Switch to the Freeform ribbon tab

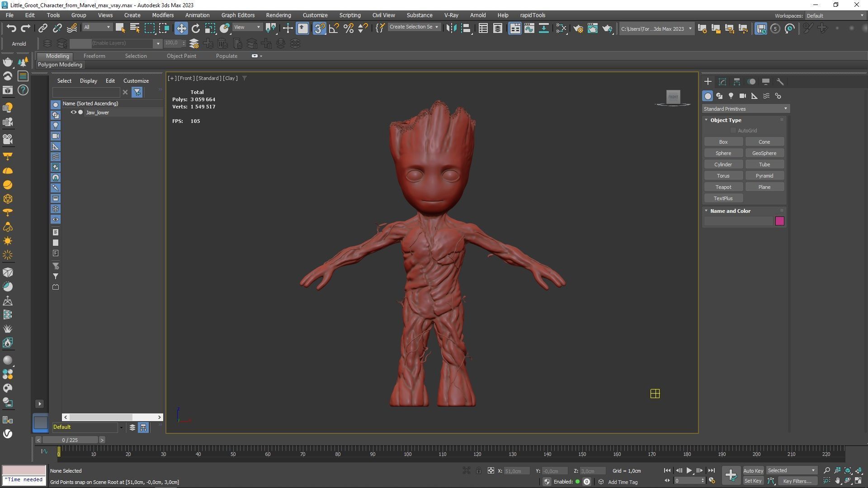point(94,56)
